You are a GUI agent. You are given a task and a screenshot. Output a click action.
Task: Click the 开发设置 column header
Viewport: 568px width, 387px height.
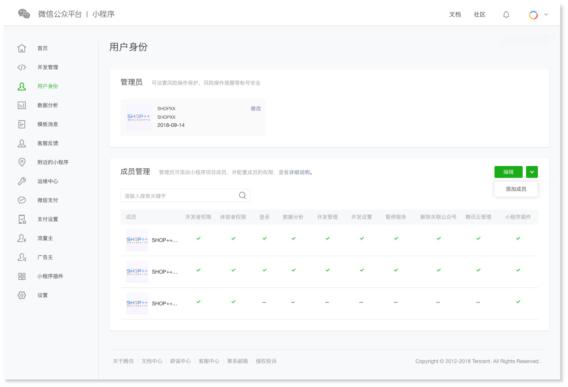point(362,217)
